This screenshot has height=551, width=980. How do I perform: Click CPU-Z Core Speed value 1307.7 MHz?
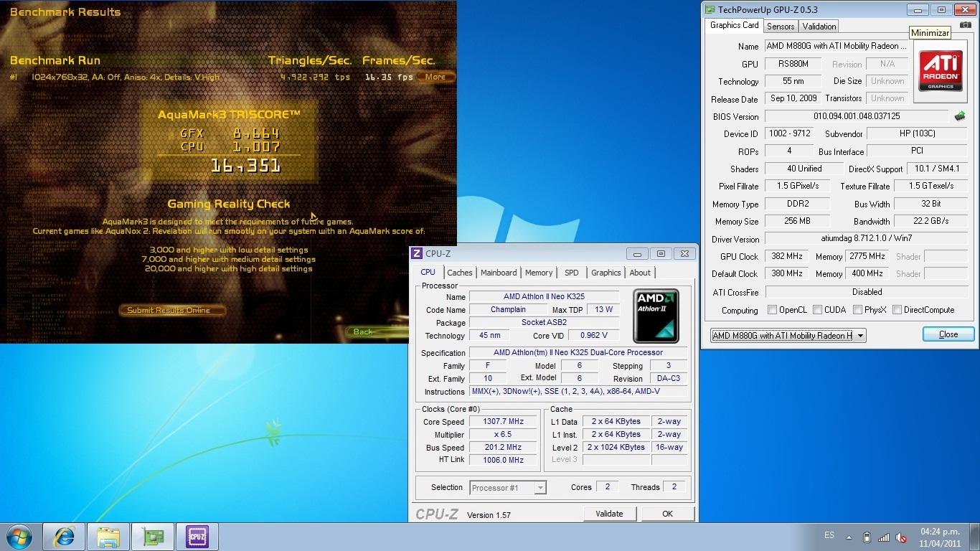tap(504, 422)
